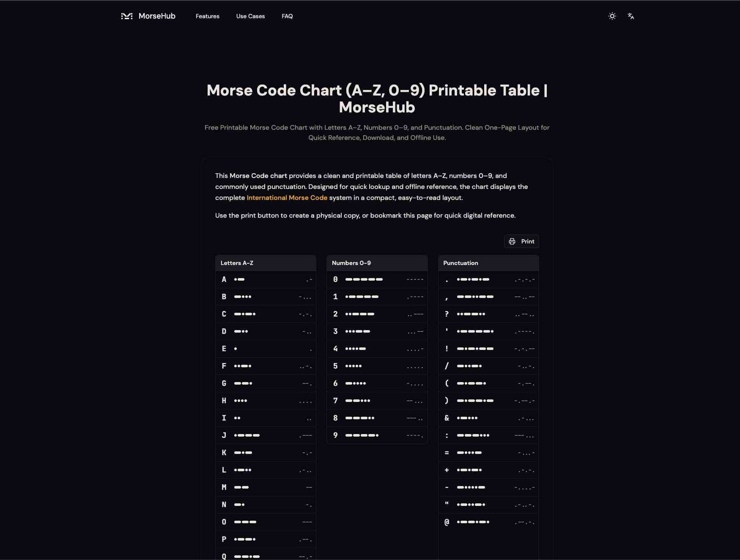Select the question mark row in Punctuation

point(488,314)
